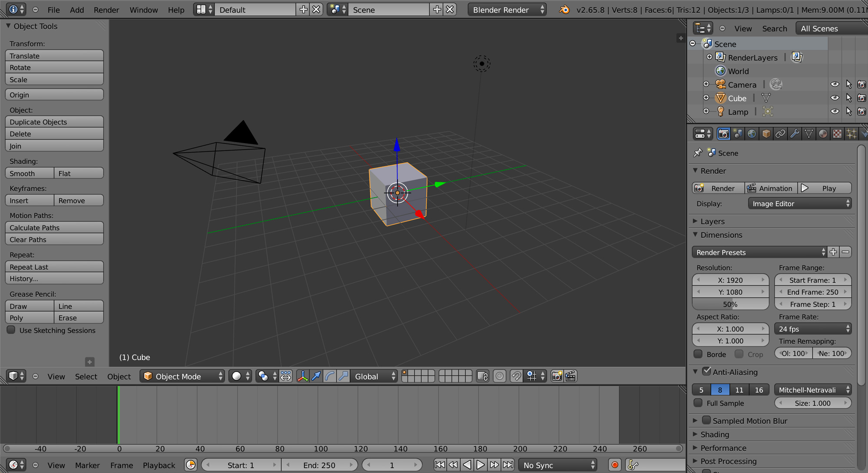Select the Object properties tab (orange cube icon)

766,134
